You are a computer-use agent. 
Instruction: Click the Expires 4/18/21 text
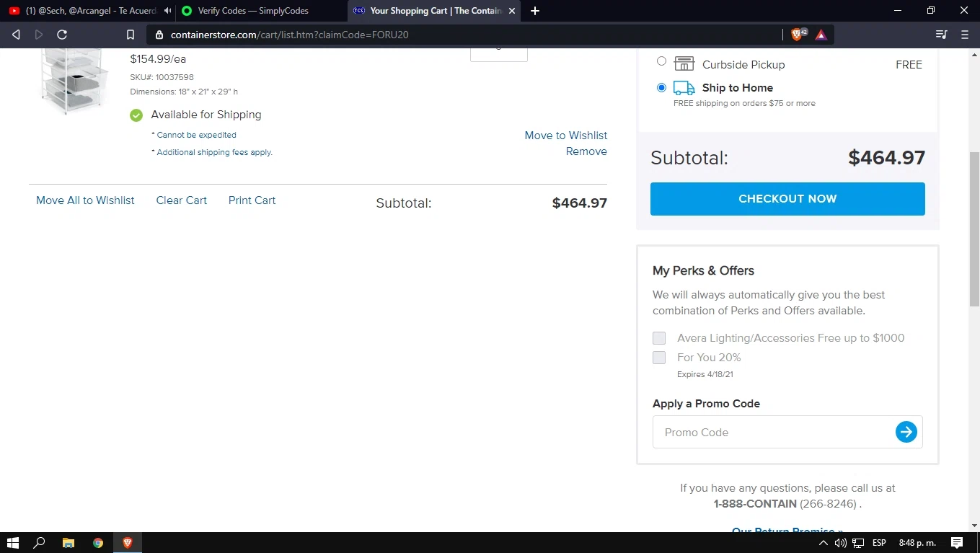(x=705, y=374)
